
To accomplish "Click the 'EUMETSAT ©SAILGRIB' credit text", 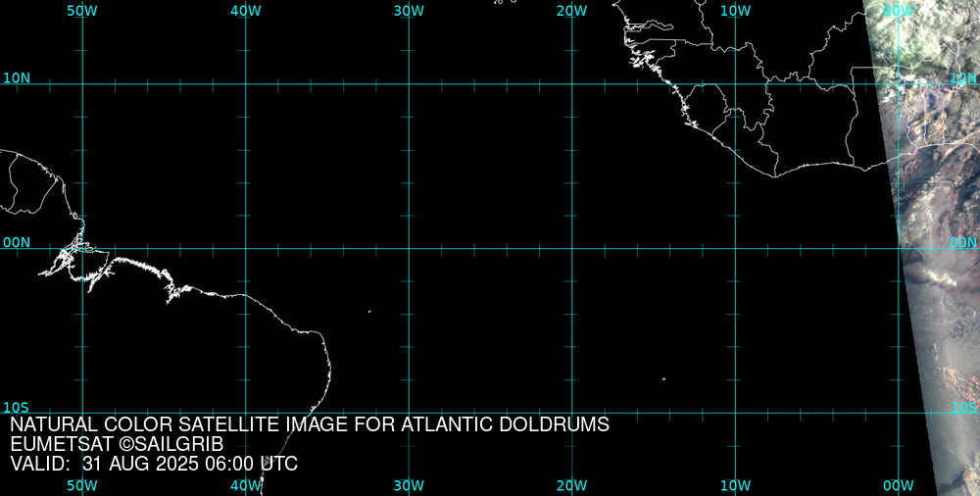I will point(117,444).
